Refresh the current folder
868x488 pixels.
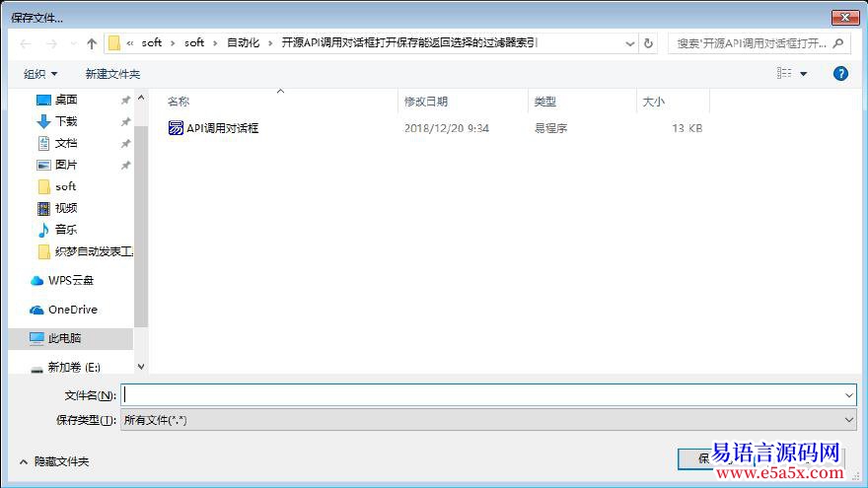coord(648,43)
